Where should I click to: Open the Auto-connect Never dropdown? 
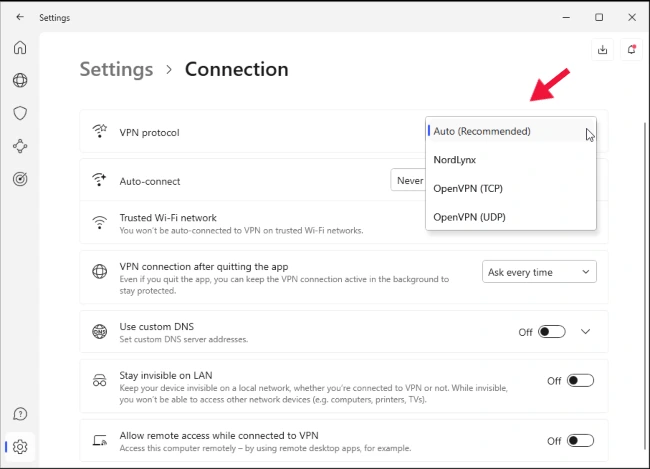click(x=407, y=181)
